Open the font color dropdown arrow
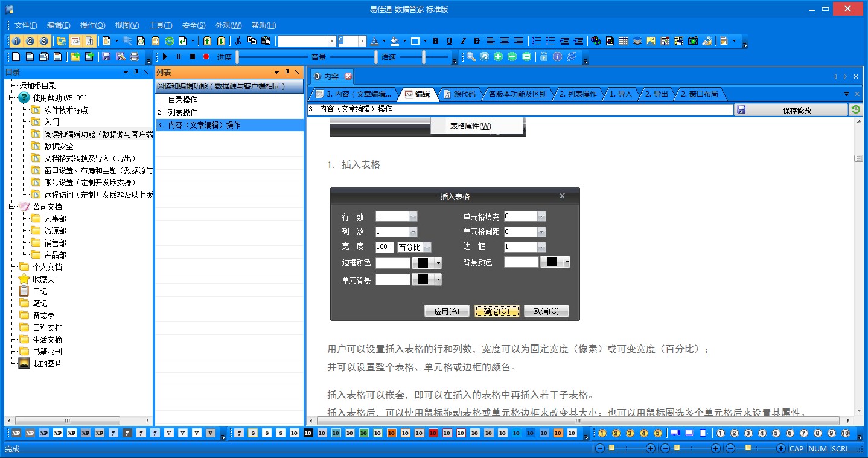Screen dimensions: 868x458 click(x=385, y=41)
